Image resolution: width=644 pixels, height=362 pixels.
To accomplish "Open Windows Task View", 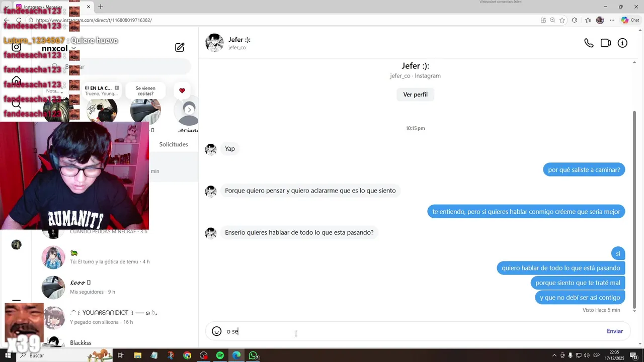I will click(x=121, y=355).
